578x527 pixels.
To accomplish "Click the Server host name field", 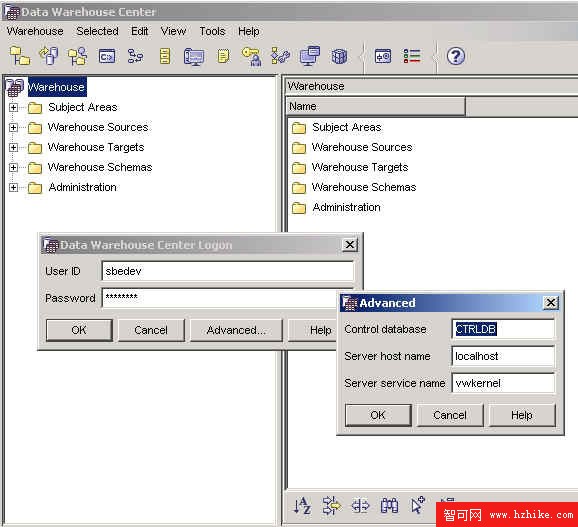I will click(503, 356).
